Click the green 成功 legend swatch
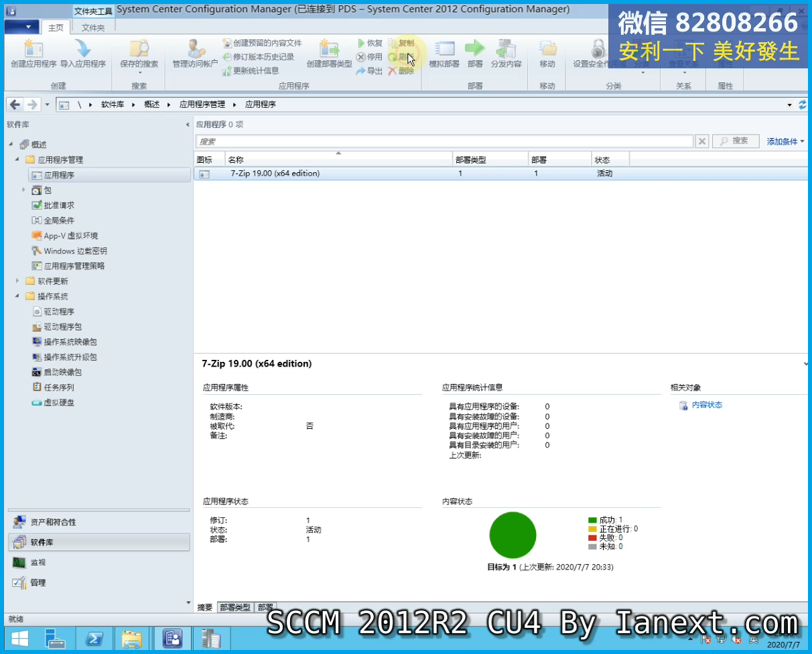This screenshot has height=654, width=812. (592, 520)
